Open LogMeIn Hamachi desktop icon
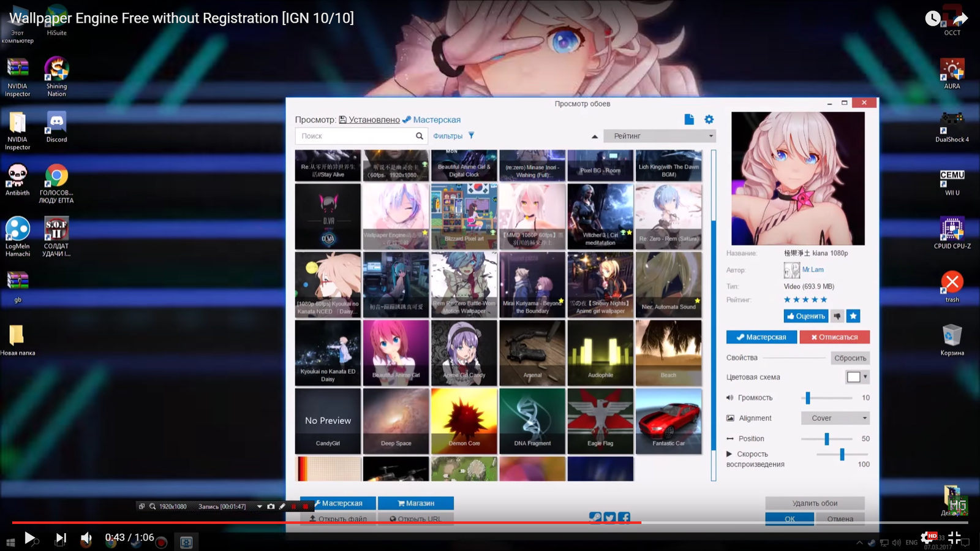Screen dimensions: 980x551 [x=18, y=237]
